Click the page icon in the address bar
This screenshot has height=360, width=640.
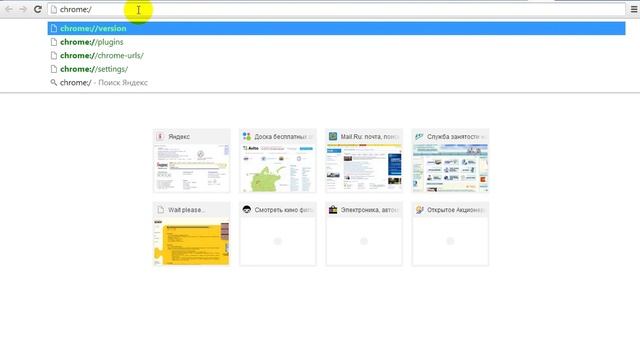coord(53,9)
